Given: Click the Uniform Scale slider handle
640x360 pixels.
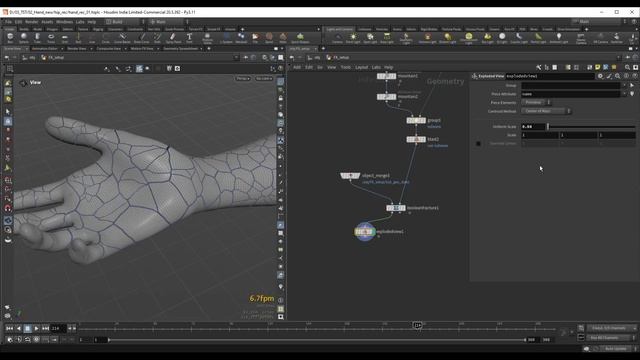Looking at the screenshot, I should coord(548,127).
